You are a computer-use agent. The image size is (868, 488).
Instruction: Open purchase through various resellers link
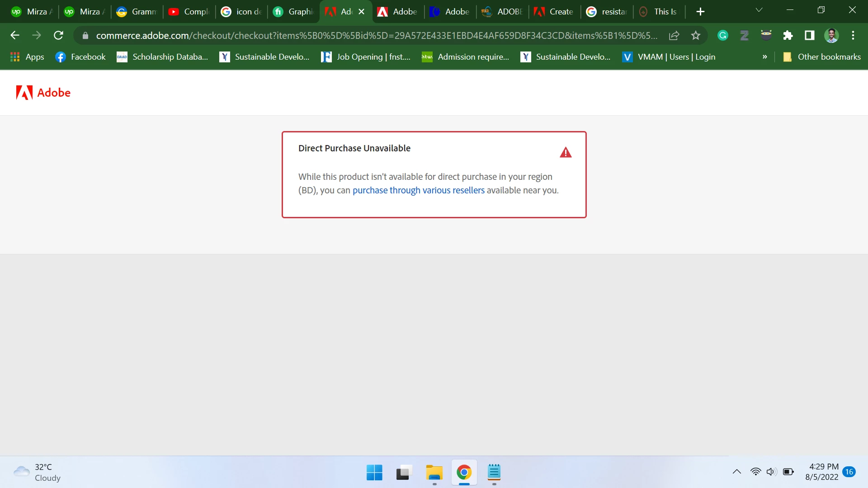pos(418,190)
